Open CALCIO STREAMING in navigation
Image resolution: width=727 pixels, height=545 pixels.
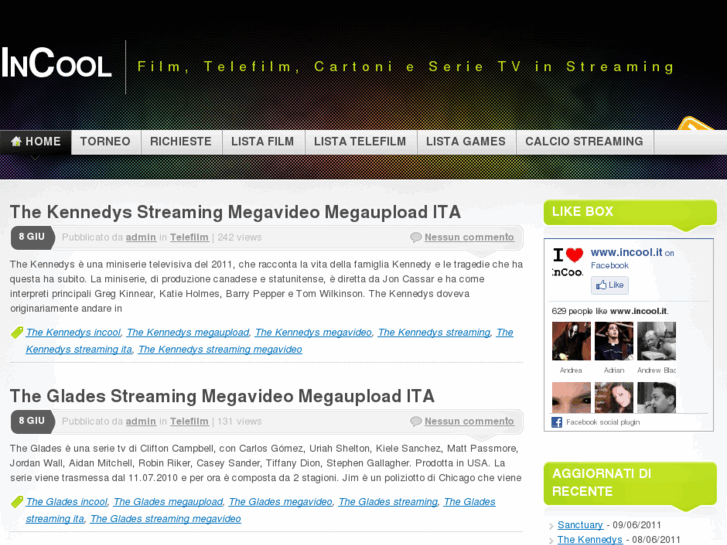tap(584, 141)
